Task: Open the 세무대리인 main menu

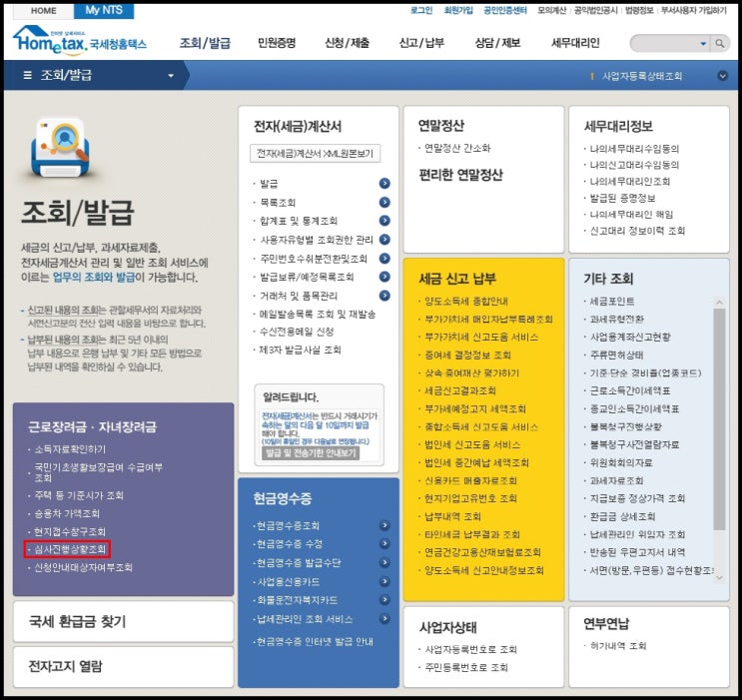Action: pos(575,44)
